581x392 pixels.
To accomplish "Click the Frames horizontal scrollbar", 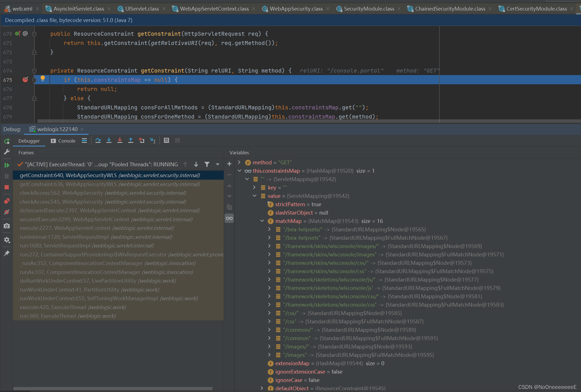I will 113,388.
